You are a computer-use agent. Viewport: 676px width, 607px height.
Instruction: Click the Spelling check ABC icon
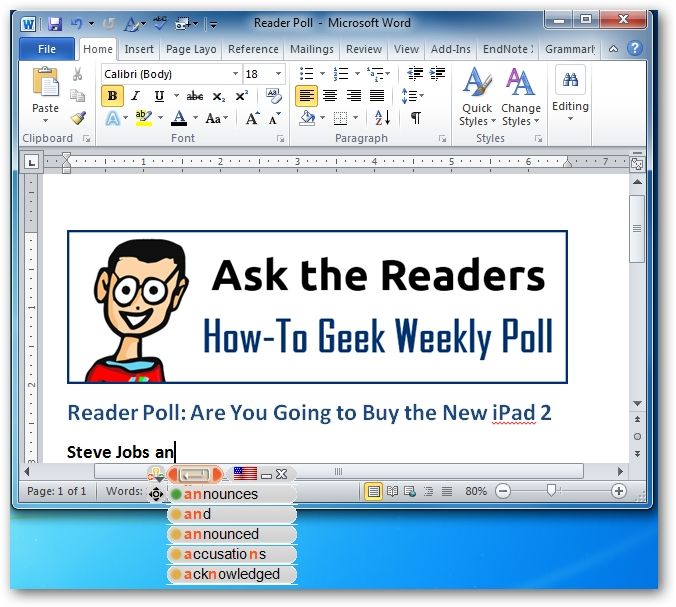coord(160,23)
